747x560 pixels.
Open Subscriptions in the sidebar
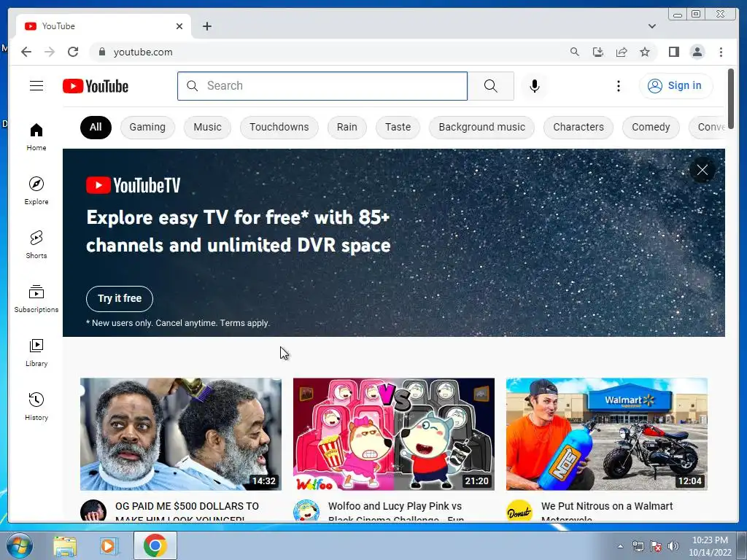36,298
